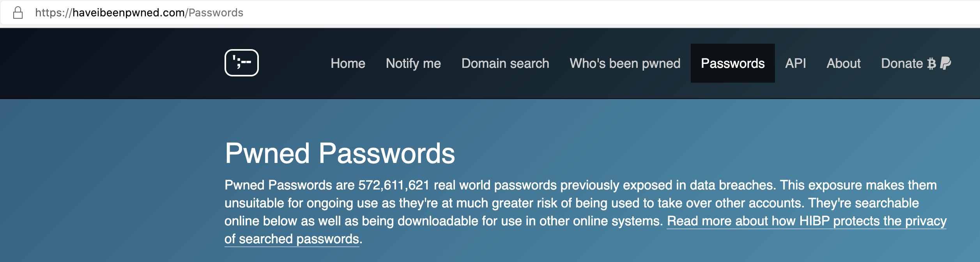The image size is (980, 262).
Task: Open the API navigation item
Action: click(x=796, y=64)
